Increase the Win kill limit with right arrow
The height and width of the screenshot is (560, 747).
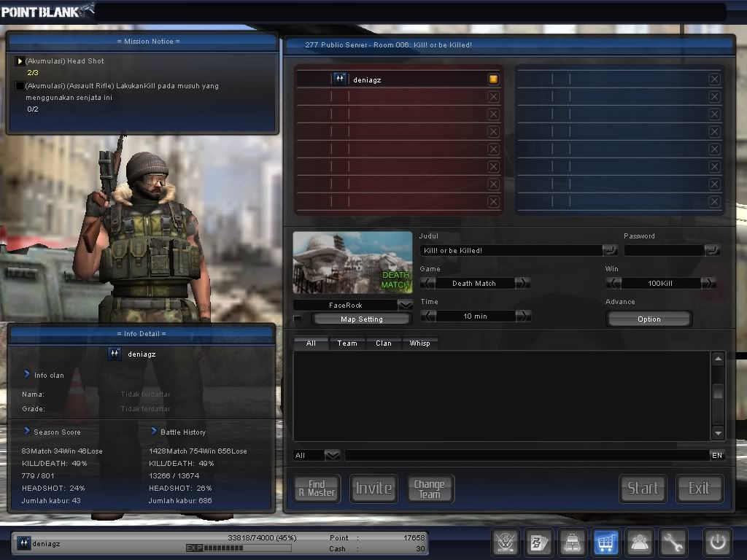click(708, 284)
